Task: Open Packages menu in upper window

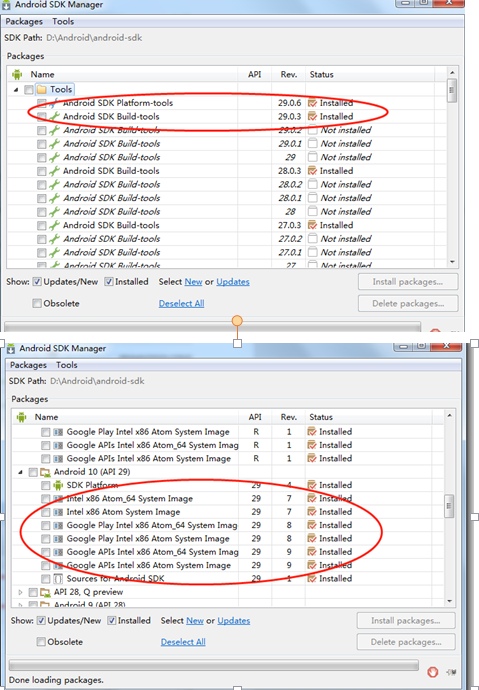Action: pyautogui.click(x=24, y=22)
